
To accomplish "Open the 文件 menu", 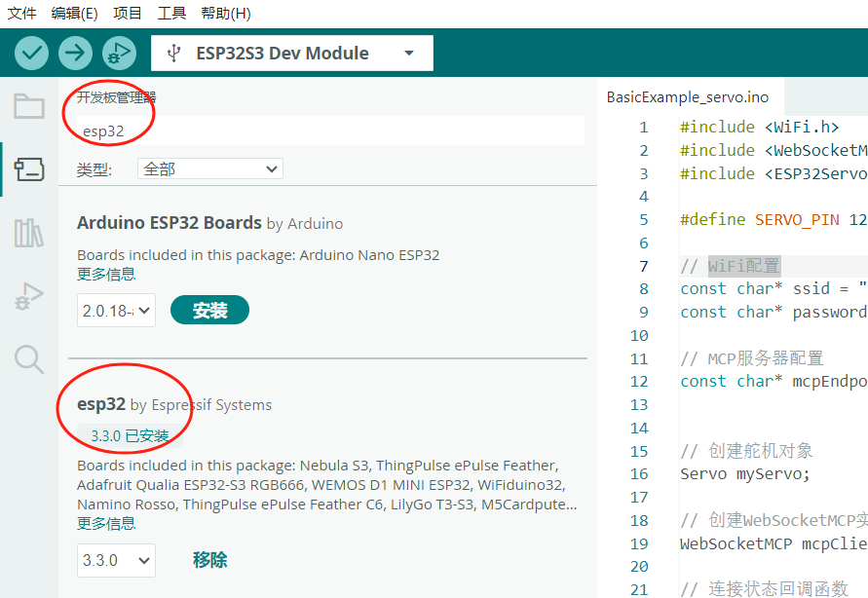I will click(x=21, y=14).
